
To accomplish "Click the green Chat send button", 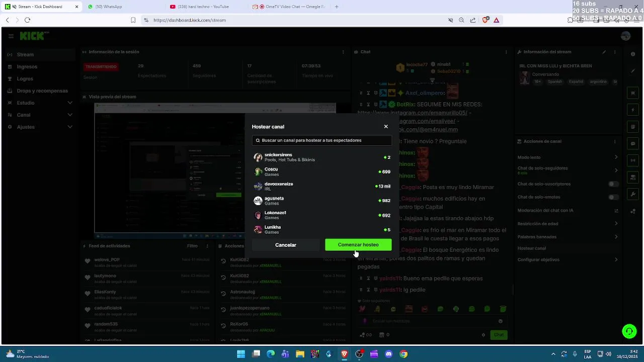I will [499, 335].
